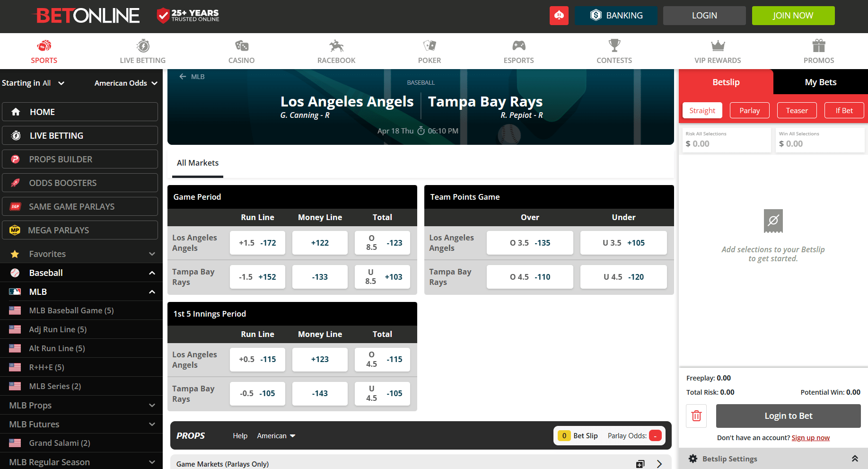Switch bet type to Teaser

(x=797, y=110)
